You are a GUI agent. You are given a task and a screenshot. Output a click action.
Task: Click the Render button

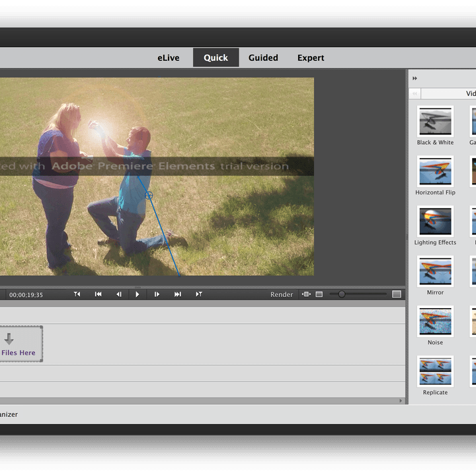click(282, 294)
